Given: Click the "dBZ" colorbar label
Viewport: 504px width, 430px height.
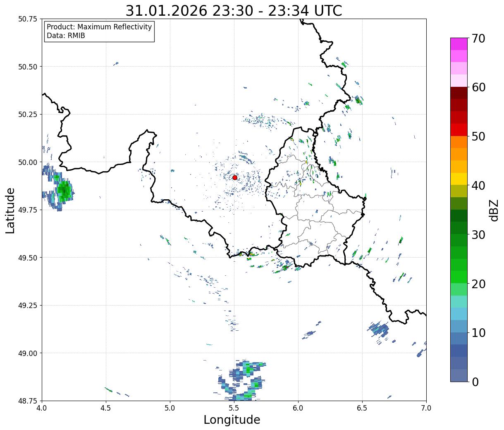Looking at the screenshot, I should click(x=494, y=209).
